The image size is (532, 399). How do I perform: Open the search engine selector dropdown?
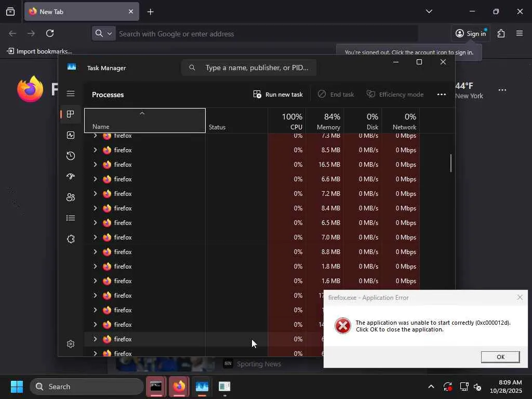103,33
